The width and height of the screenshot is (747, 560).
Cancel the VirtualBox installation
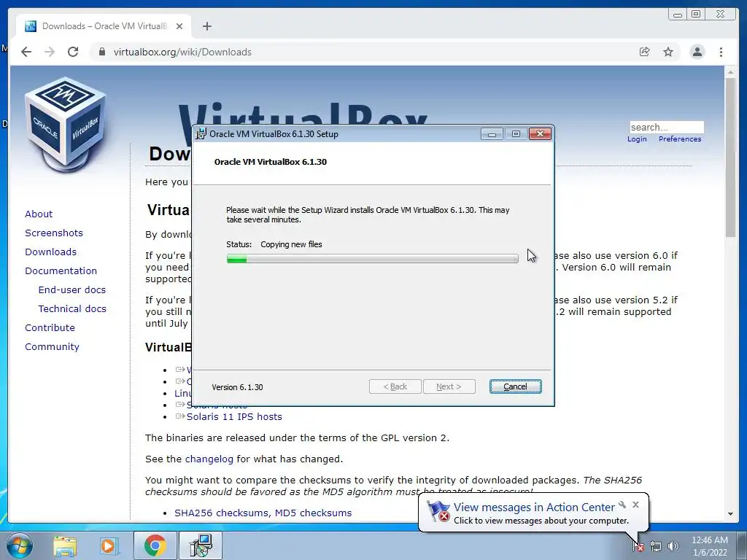click(x=515, y=386)
